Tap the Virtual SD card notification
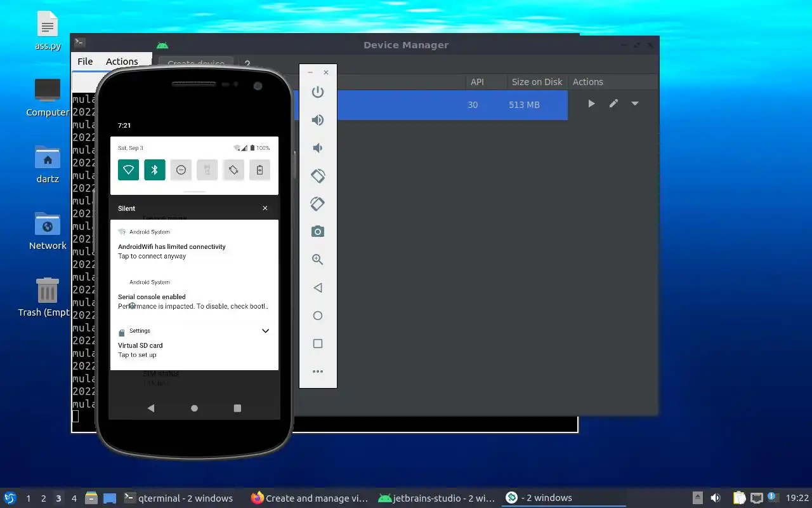The height and width of the screenshot is (508, 812). (x=194, y=344)
